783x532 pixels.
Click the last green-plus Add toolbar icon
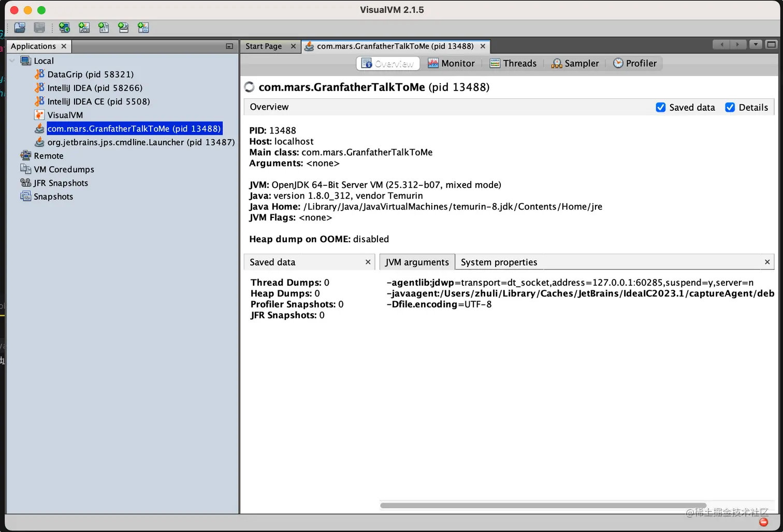coord(143,27)
